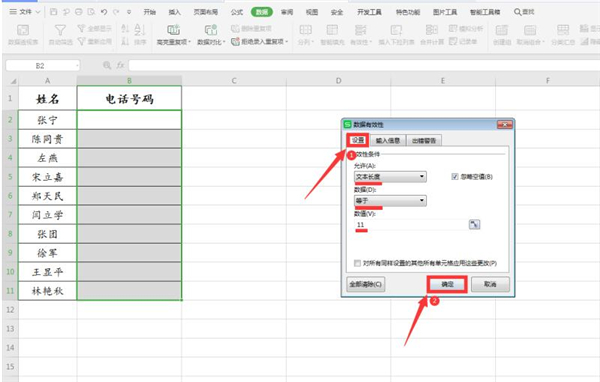Click the redo arrow icon

(116, 12)
